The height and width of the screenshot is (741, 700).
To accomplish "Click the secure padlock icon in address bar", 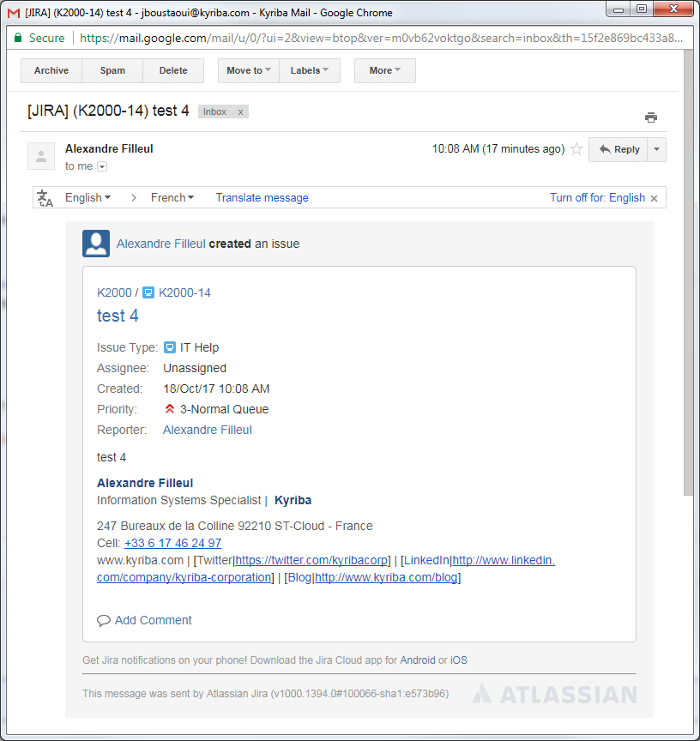I will click(17, 39).
